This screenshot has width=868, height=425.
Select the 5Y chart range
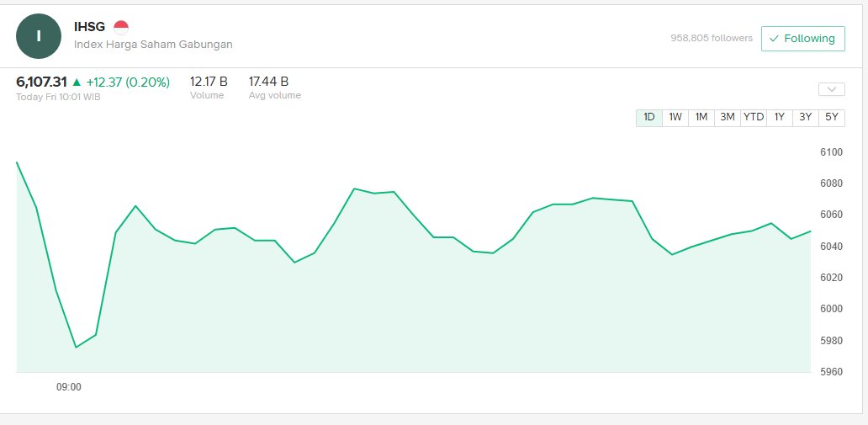(832, 118)
